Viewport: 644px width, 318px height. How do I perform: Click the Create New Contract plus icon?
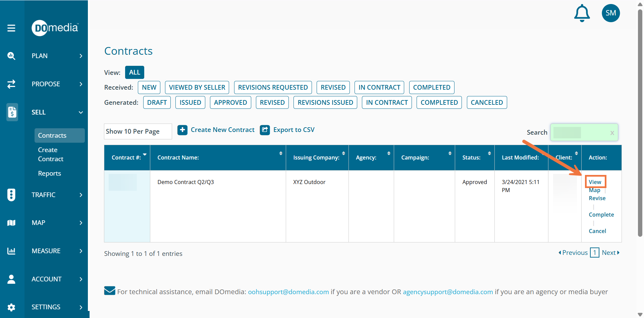point(182,130)
